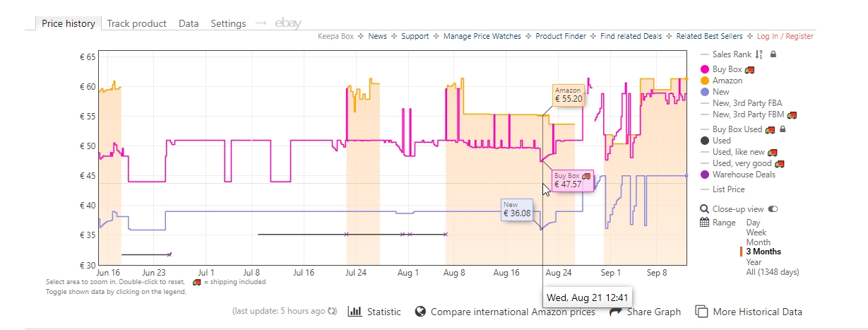Toggle Sales Rank legend entry
Viewport: 868px width, 330px height.
point(732,54)
